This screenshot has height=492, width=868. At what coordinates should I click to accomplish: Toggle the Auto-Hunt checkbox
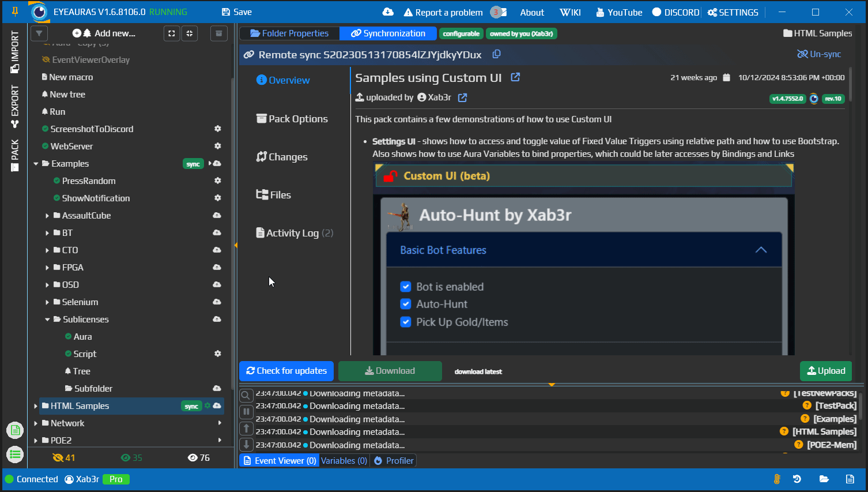tap(406, 304)
